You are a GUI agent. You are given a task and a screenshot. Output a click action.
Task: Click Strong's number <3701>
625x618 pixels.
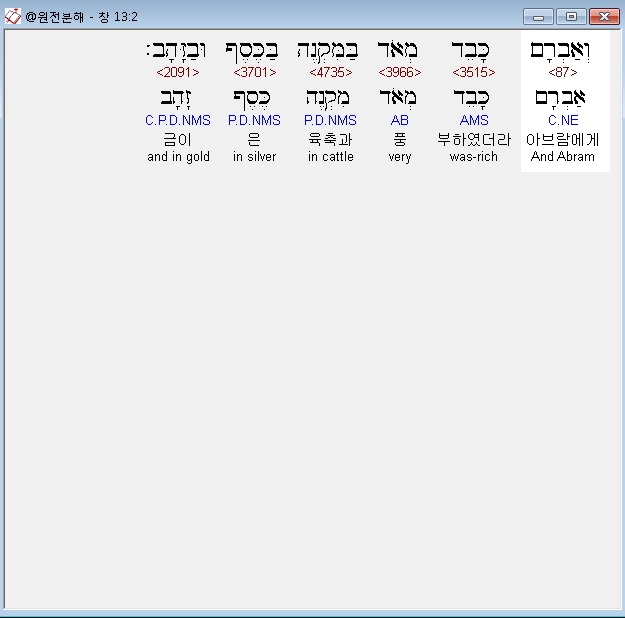(254, 72)
